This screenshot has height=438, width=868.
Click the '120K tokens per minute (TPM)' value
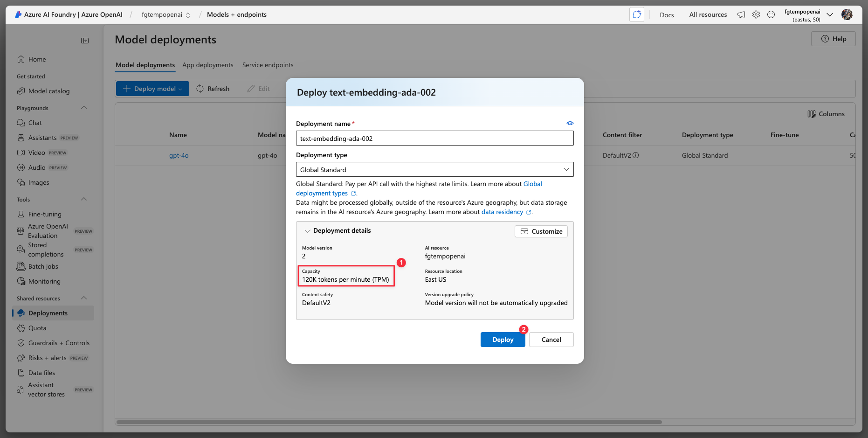point(345,279)
